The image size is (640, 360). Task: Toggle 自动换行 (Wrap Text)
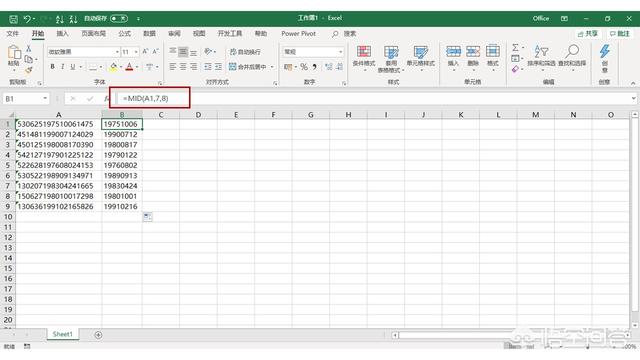pyautogui.click(x=245, y=52)
